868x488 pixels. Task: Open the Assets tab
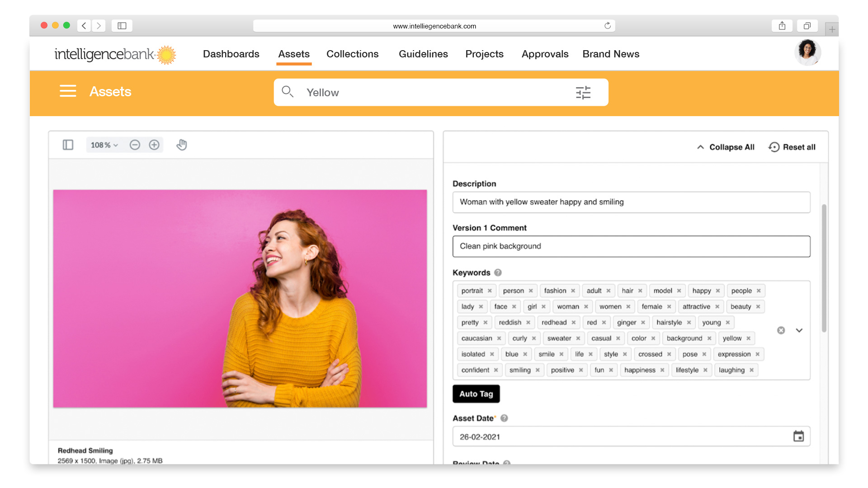pos(294,54)
